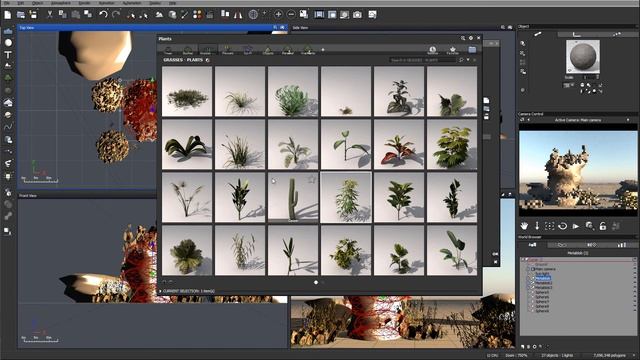Image resolution: width=640 pixels, height=360 pixels.
Task: Select the highlighted Metablob tree item
Action: (x=543, y=278)
